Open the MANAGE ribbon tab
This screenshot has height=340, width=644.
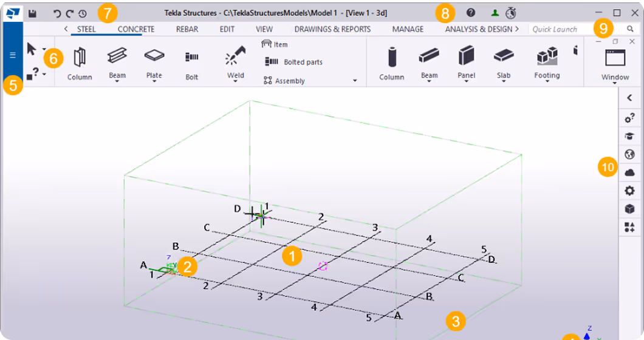click(x=408, y=29)
